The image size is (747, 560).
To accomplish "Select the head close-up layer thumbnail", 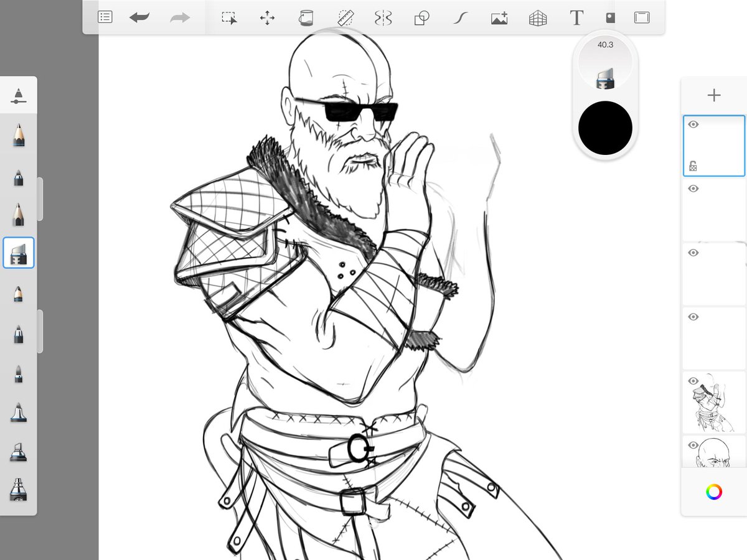I will point(714,452).
